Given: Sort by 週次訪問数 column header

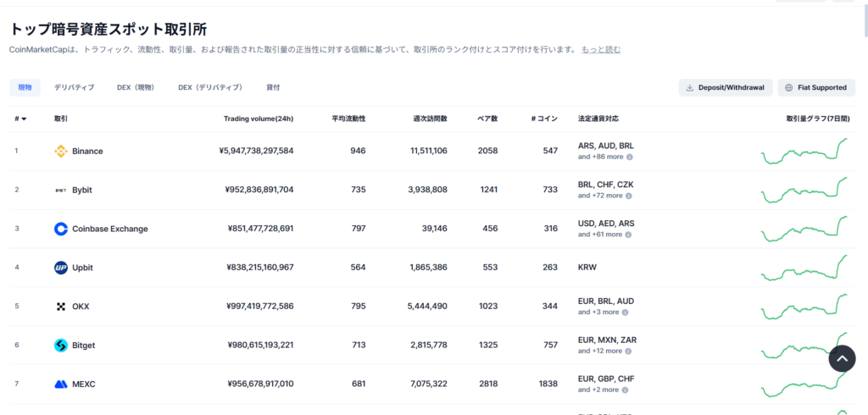Looking at the screenshot, I should coord(430,119).
